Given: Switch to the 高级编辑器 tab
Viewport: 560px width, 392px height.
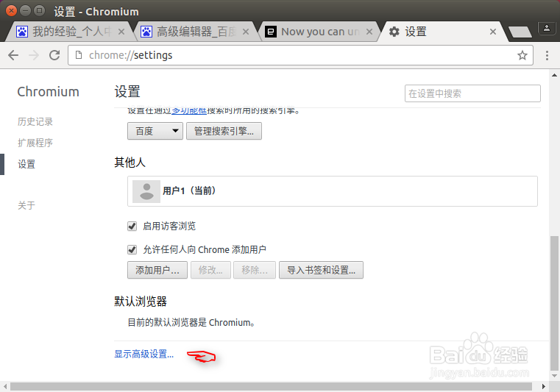Looking at the screenshot, I should [x=195, y=32].
